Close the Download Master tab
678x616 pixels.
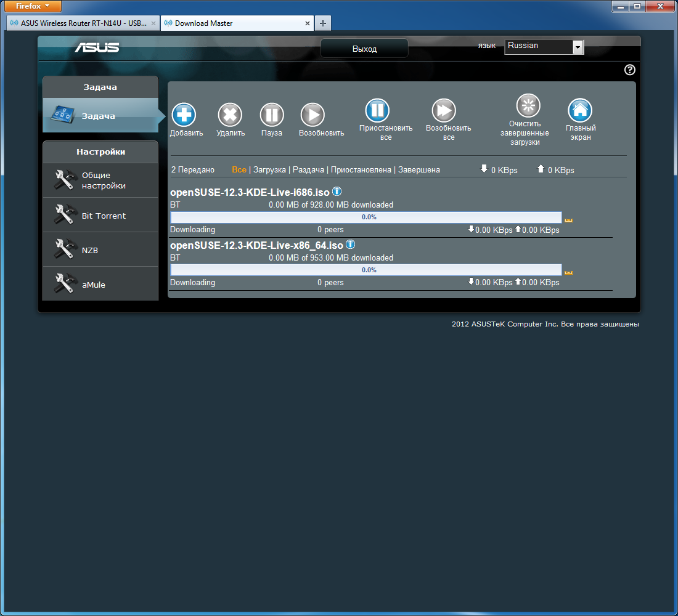tap(308, 23)
